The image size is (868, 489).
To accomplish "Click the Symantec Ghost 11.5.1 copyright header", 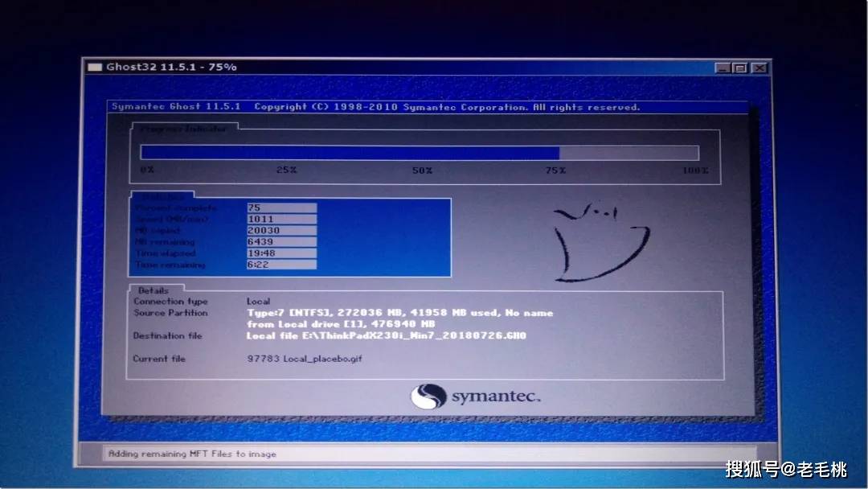I will pos(375,107).
